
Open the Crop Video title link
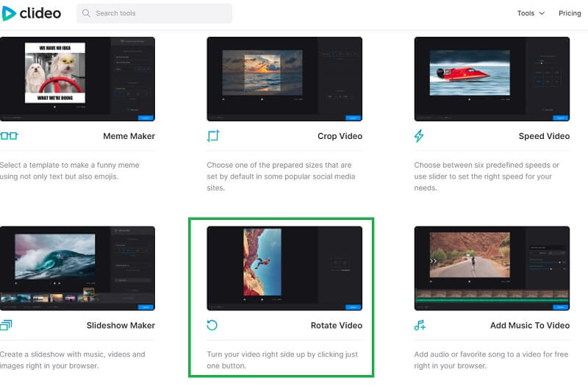tap(340, 136)
